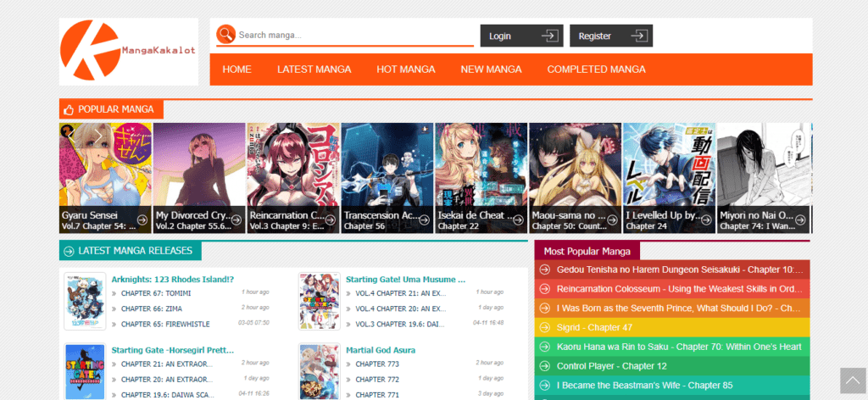Screen dimensions: 868x400
Task: Open I Was Born as the Seventh Prince entry
Action: coord(679,308)
